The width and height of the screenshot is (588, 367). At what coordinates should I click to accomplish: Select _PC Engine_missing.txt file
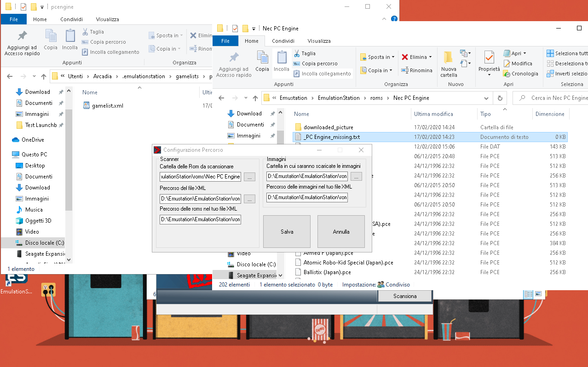coord(430,137)
